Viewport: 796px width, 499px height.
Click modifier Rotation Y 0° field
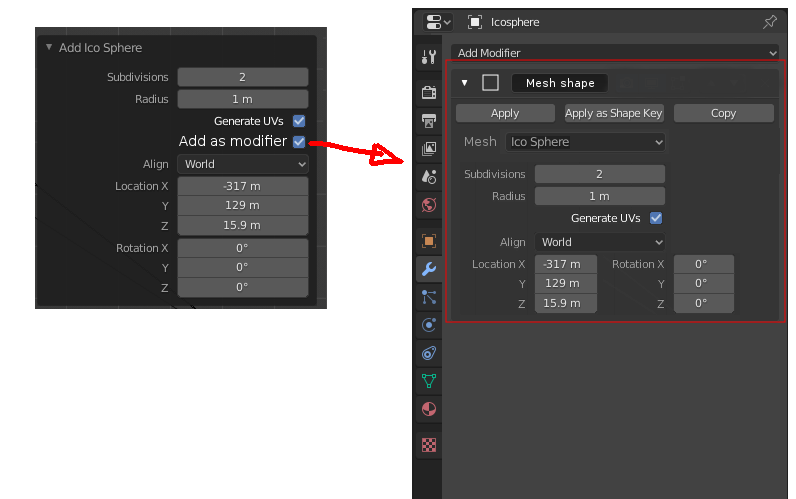tap(704, 283)
